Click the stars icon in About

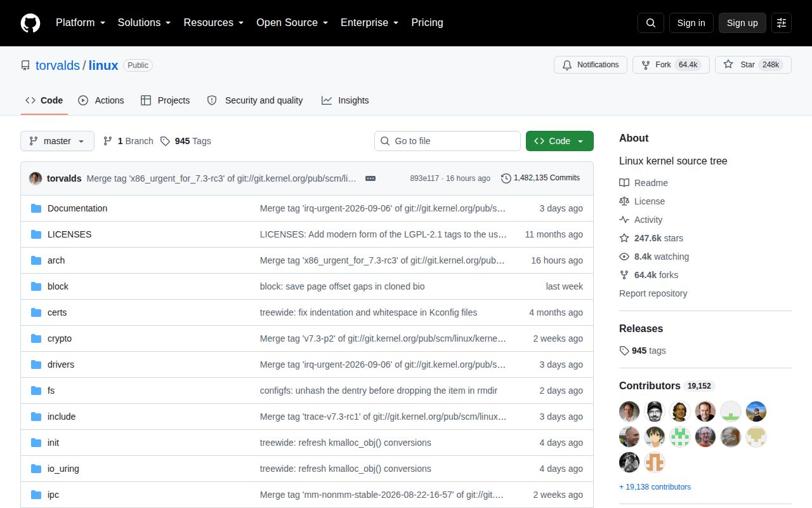[624, 238]
